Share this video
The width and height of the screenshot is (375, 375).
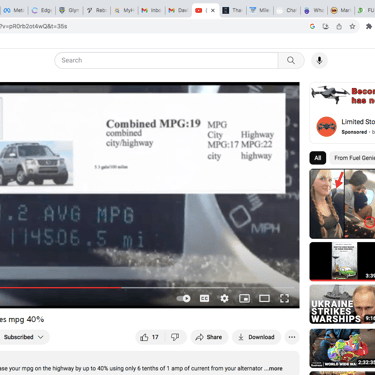point(209,337)
